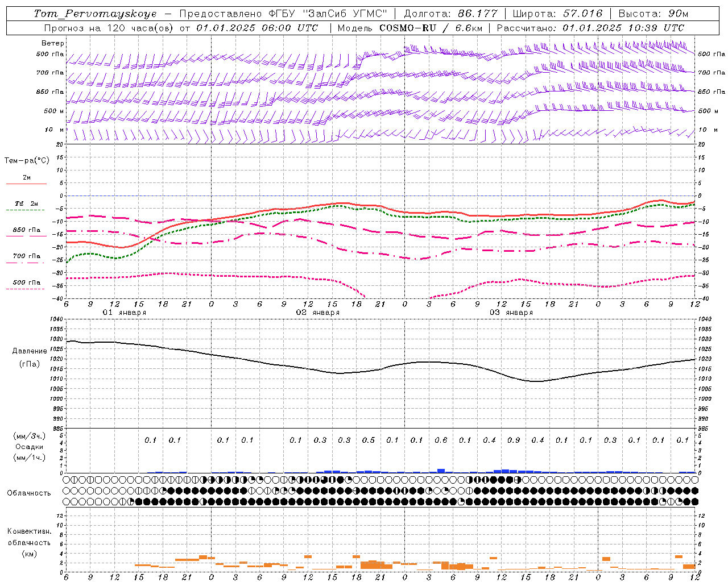Click the 10 м wind level label on left
This screenshot has height=582, width=728.
[55, 130]
